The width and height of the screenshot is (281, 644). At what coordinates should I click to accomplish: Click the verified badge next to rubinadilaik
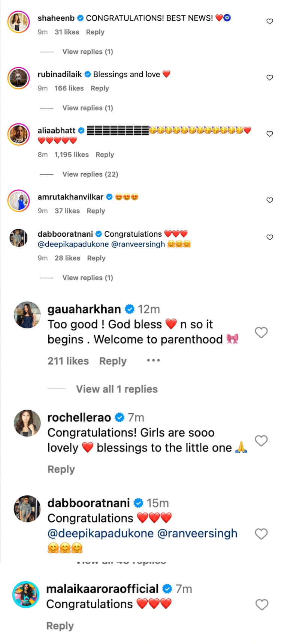pyautogui.click(x=87, y=74)
